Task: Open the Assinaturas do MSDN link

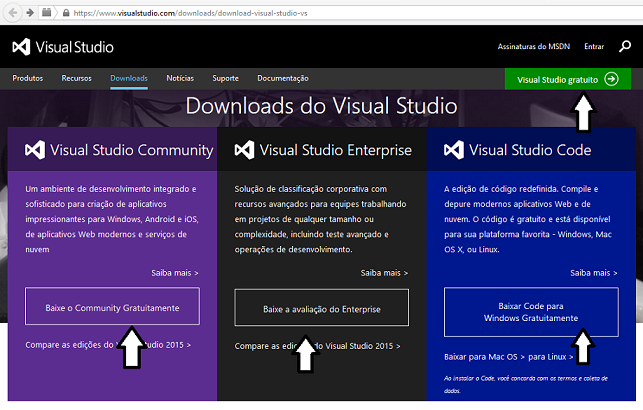Action: (x=533, y=46)
